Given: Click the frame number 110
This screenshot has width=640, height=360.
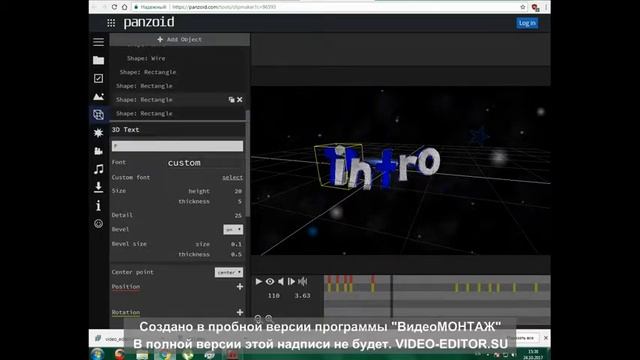Looking at the screenshot, I should [274, 296].
